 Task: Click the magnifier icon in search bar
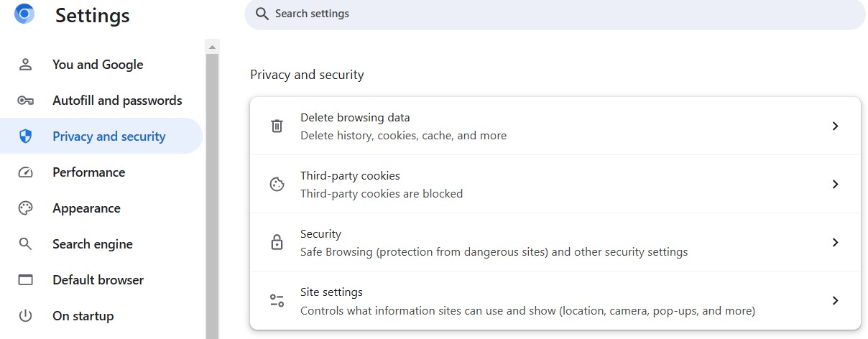[262, 14]
